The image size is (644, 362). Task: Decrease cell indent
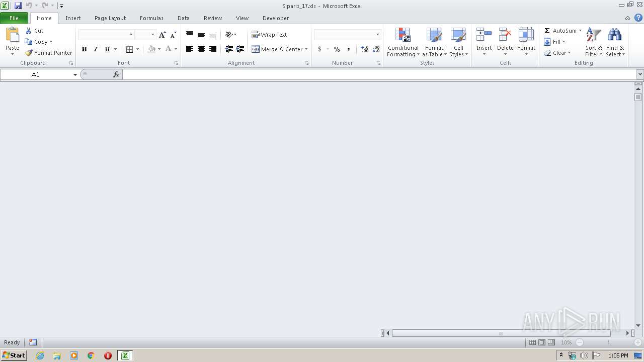[x=229, y=49]
